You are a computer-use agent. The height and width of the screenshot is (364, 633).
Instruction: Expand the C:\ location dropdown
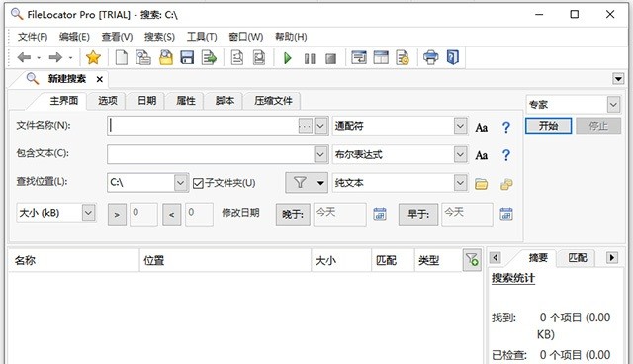point(180,183)
